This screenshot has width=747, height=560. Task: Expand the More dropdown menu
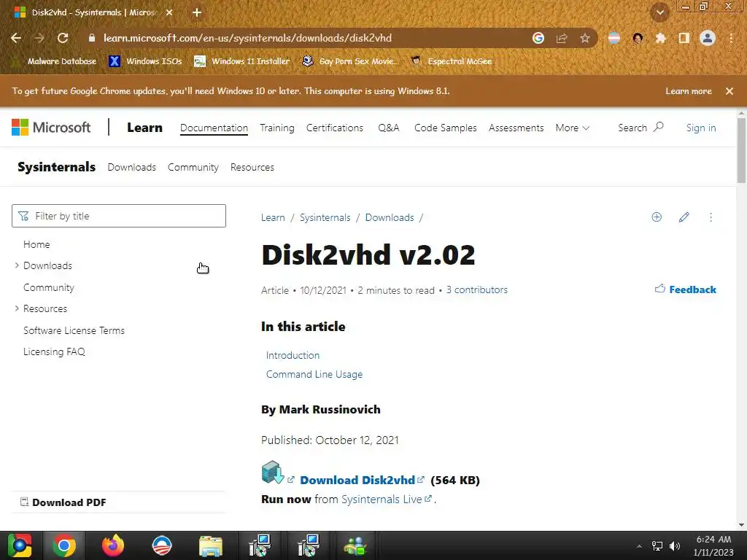572,128
